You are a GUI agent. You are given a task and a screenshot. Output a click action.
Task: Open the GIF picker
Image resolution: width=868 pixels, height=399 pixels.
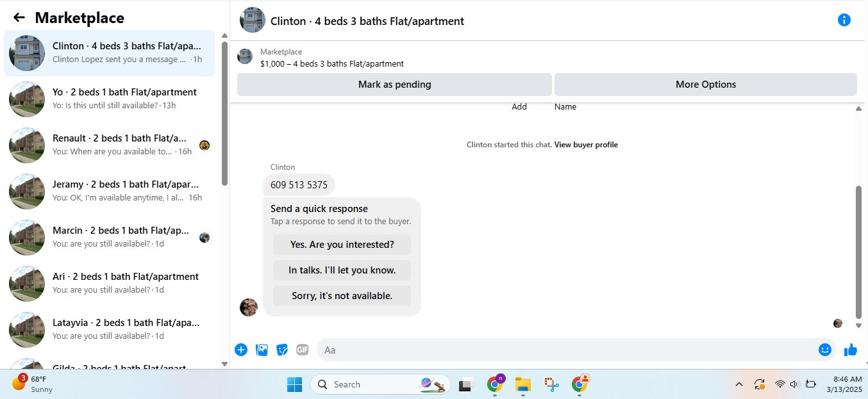(303, 350)
